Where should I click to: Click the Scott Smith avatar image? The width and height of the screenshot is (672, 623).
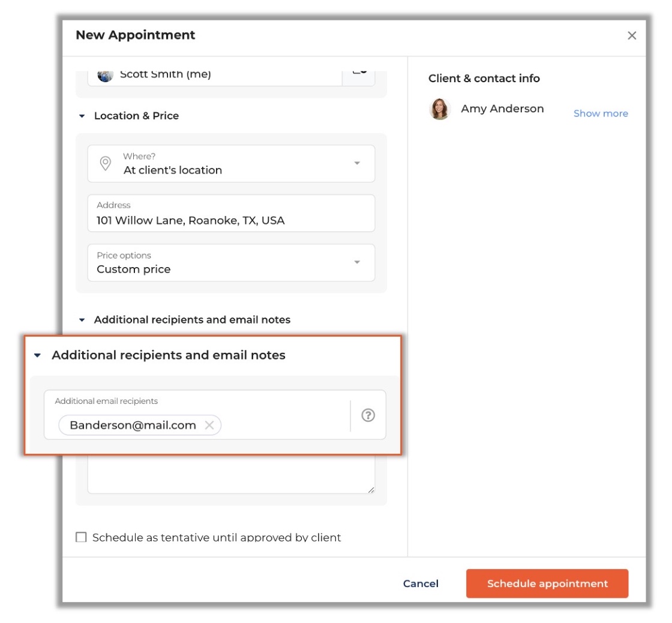(106, 76)
